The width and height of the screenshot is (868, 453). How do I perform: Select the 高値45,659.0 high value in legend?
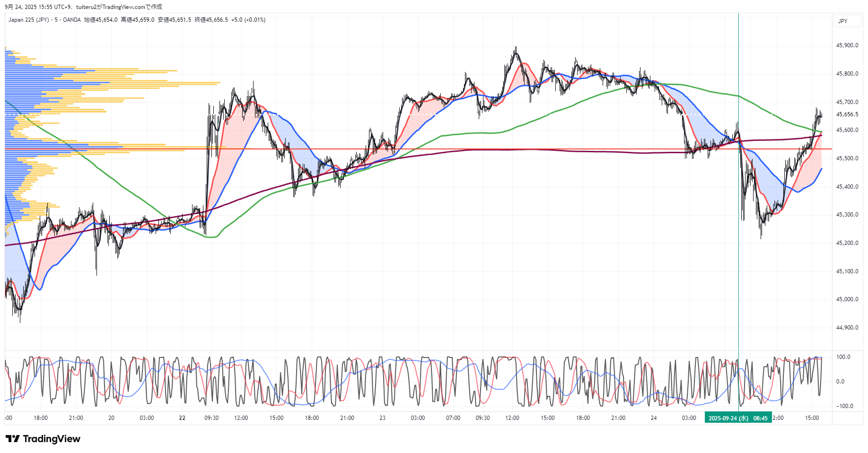click(138, 20)
